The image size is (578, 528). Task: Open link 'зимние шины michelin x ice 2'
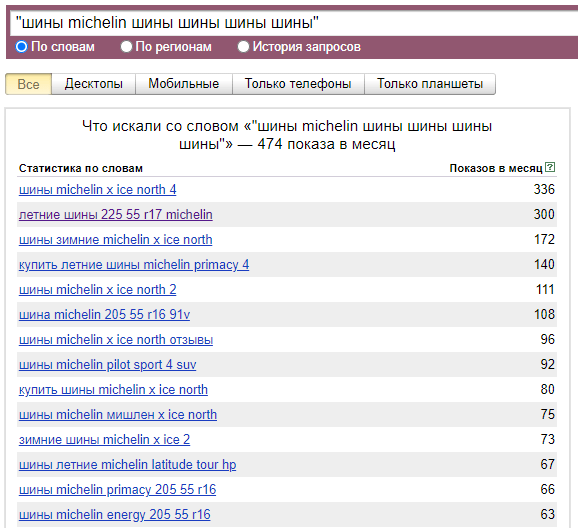coord(104,440)
